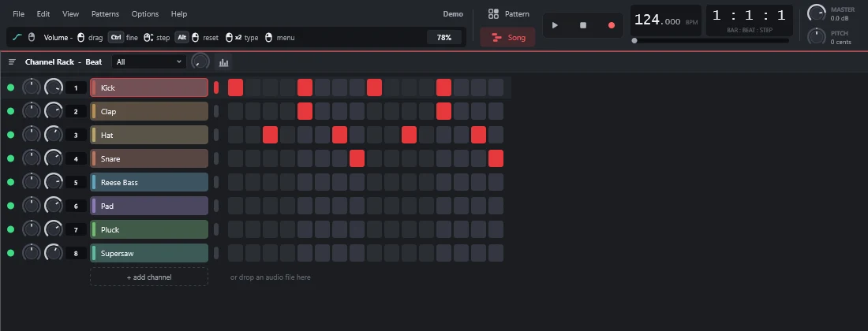Click the Master volume knob
Screen dimensions: 868x331
pyautogui.click(x=817, y=13)
